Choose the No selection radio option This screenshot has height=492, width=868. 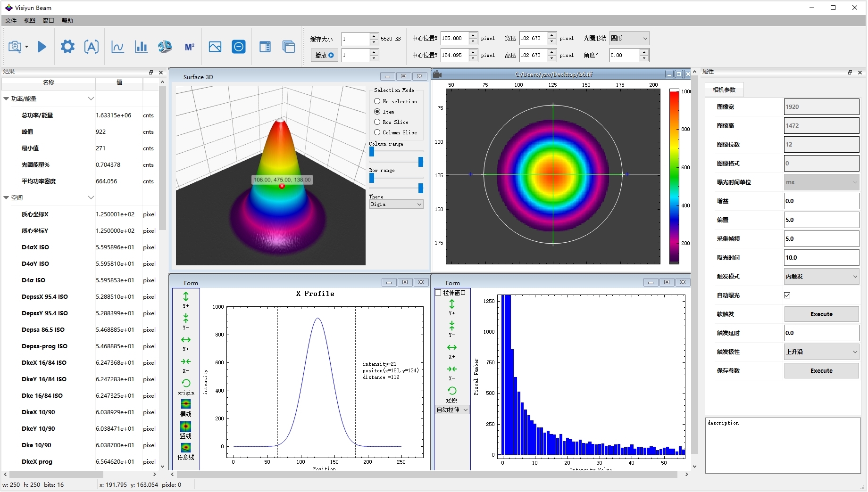(x=377, y=101)
